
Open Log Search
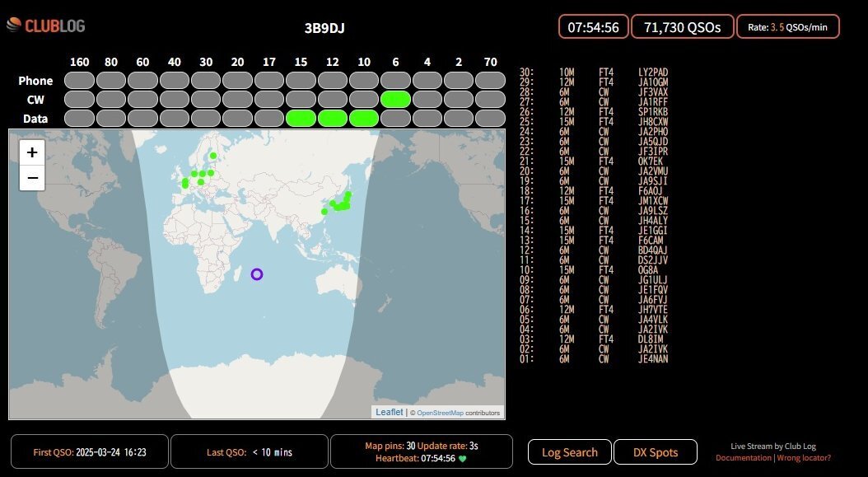(570, 451)
